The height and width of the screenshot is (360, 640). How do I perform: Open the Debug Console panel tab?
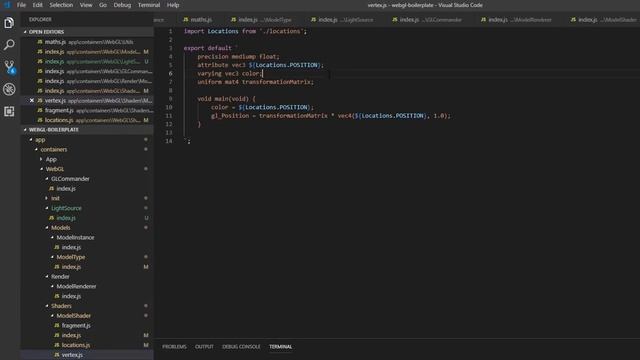click(241, 347)
